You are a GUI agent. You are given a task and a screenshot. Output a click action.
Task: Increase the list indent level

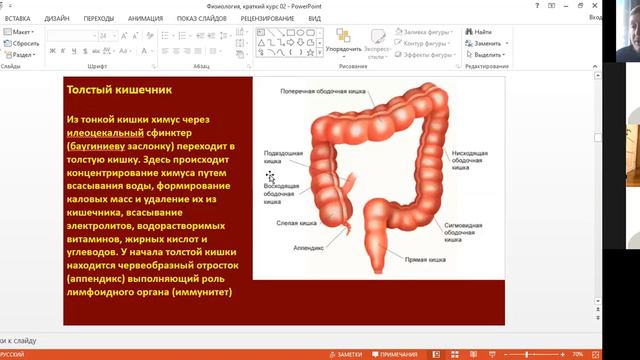pyautogui.click(x=211, y=36)
